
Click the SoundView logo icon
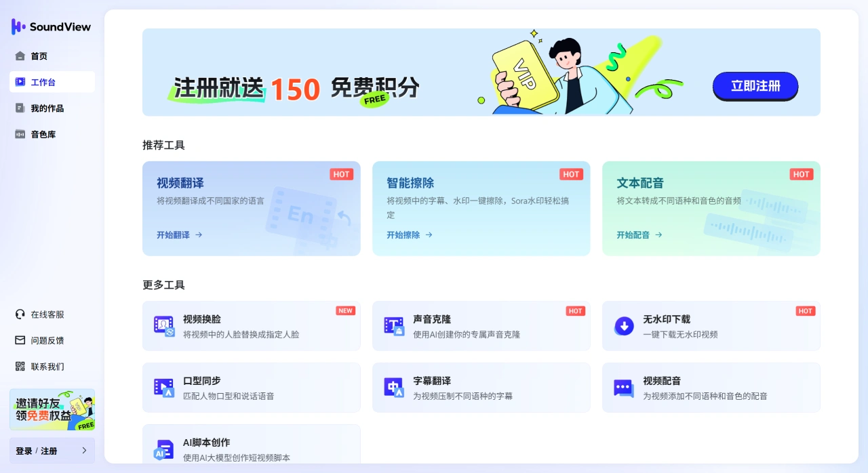pyautogui.click(x=17, y=26)
